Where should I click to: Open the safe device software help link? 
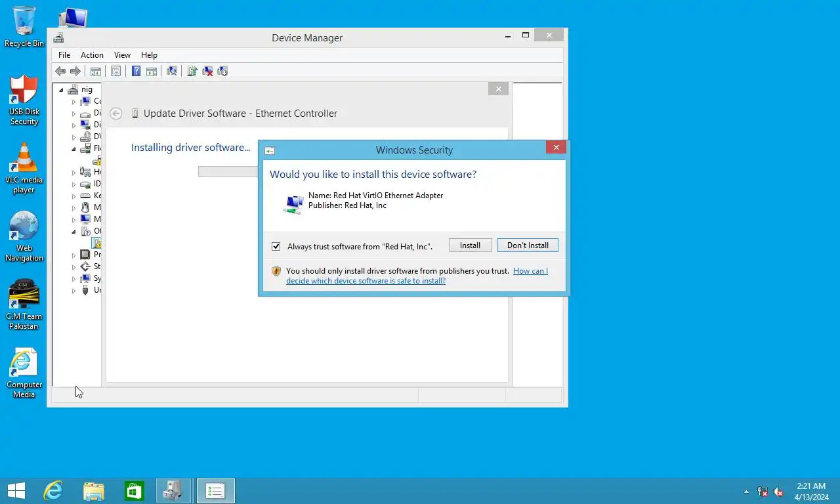(x=417, y=276)
